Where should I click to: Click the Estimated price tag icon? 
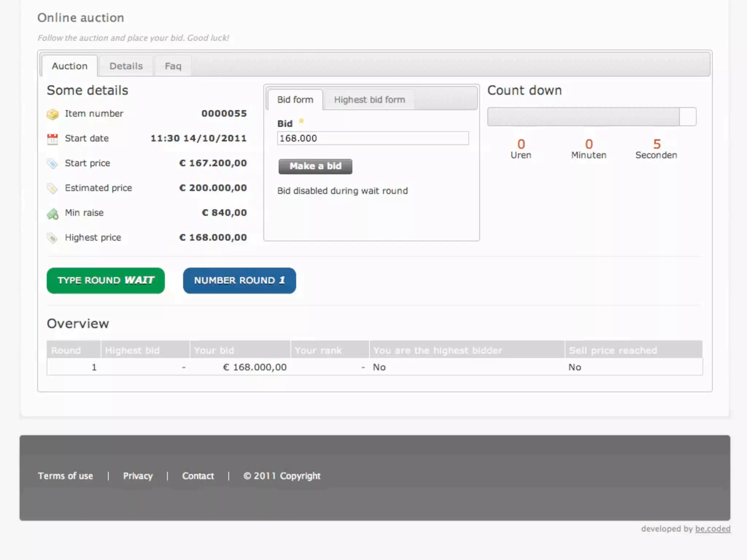tap(53, 188)
